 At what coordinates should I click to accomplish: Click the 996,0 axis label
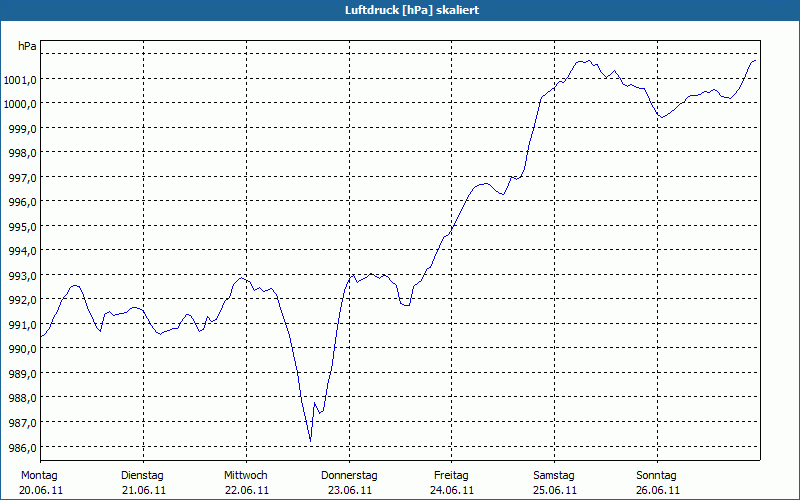(22, 202)
